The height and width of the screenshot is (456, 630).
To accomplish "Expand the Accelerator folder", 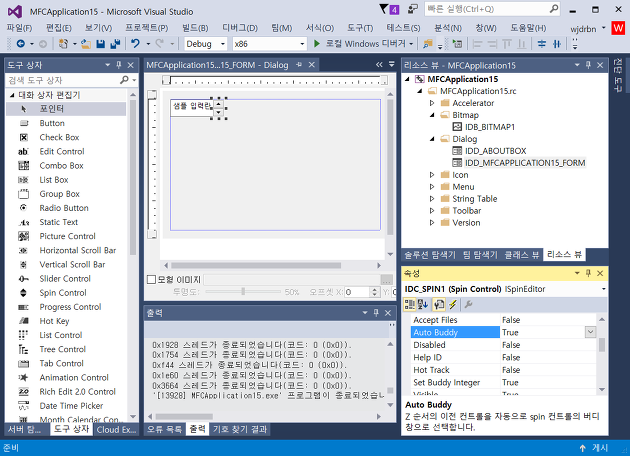I will (432, 103).
